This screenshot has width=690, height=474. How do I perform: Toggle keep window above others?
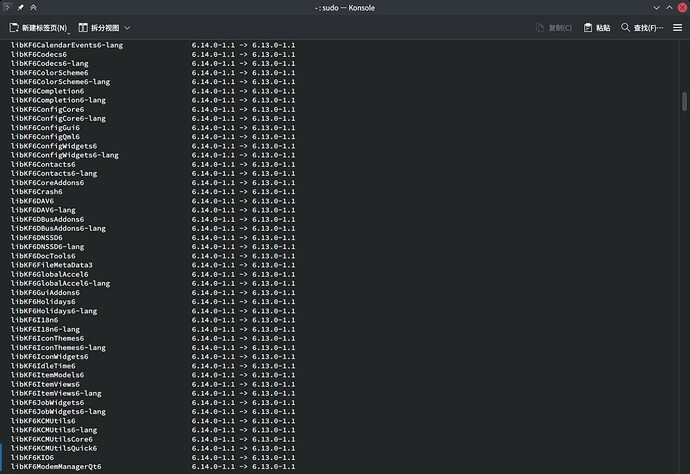tap(34, 8)
